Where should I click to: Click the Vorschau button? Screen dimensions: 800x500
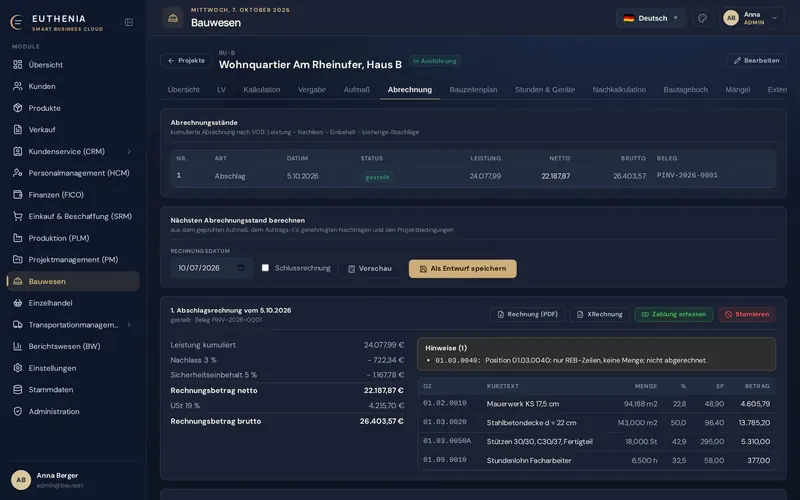tap(370, 268)
